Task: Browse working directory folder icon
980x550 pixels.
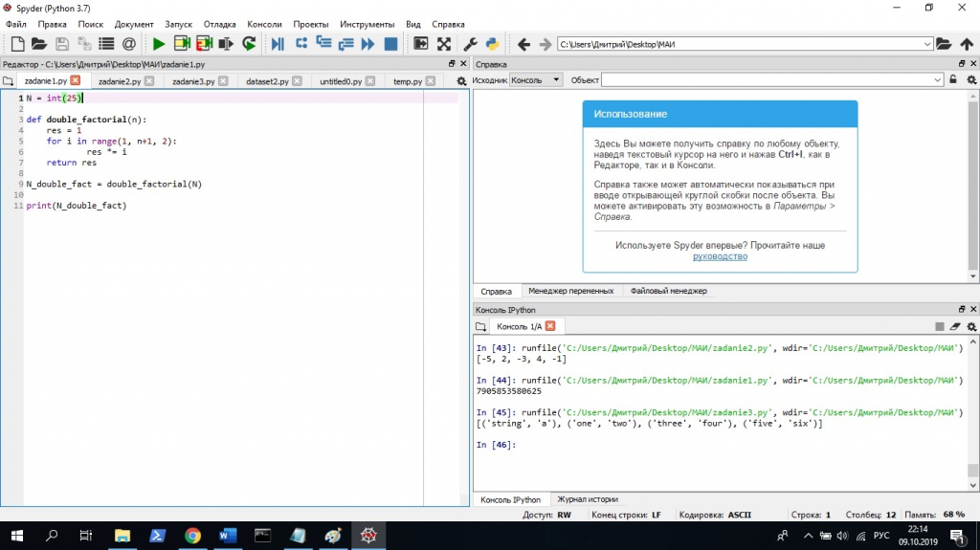Action: 944,44
